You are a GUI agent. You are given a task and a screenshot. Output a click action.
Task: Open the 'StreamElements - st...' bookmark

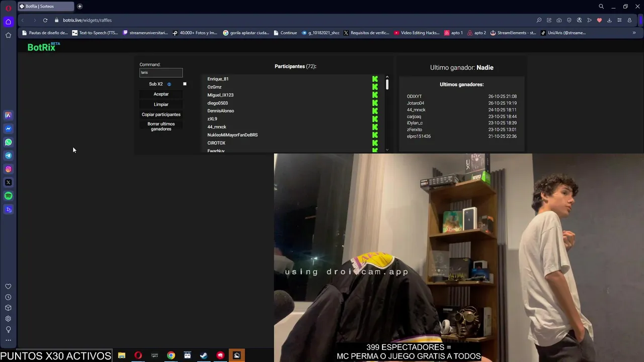[x=513, y=33]
